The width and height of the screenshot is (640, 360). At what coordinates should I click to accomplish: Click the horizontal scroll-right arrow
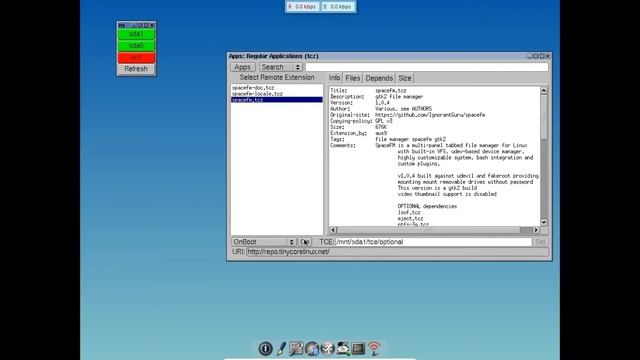click(x=536, y=230)
